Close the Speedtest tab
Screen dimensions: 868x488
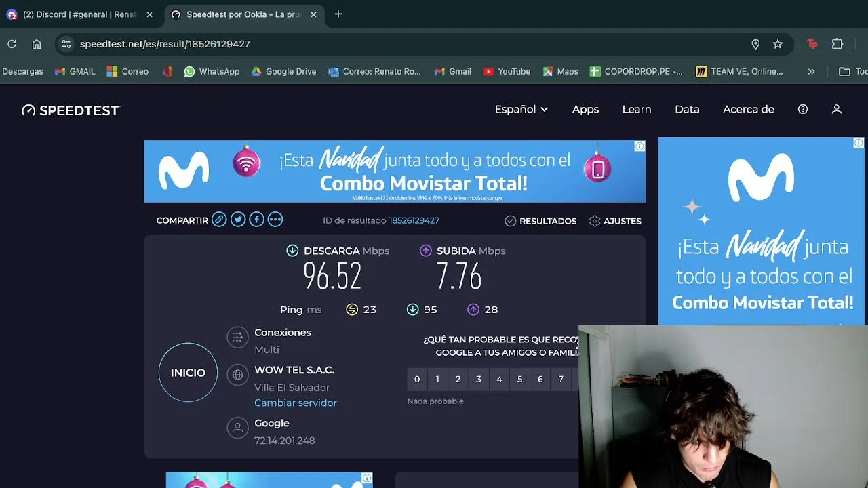pos(313,14)
